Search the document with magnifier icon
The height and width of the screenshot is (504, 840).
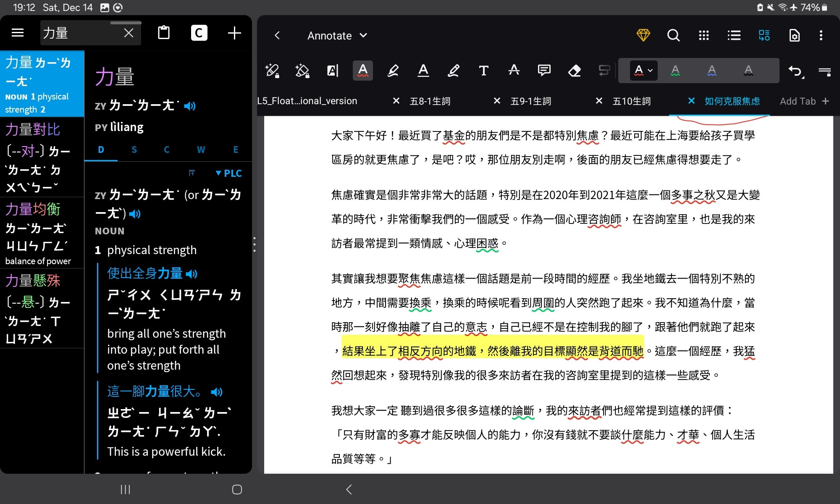673,35
